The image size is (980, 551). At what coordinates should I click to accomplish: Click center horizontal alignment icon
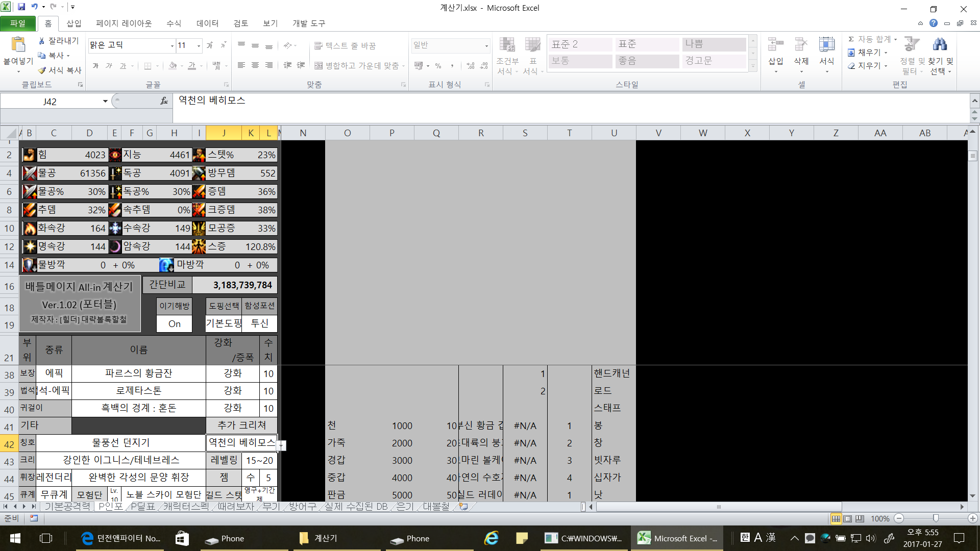pos(255,65)
